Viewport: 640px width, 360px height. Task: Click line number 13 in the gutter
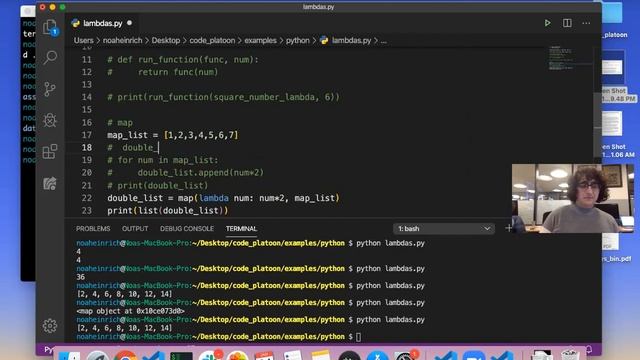click(87, 84)
